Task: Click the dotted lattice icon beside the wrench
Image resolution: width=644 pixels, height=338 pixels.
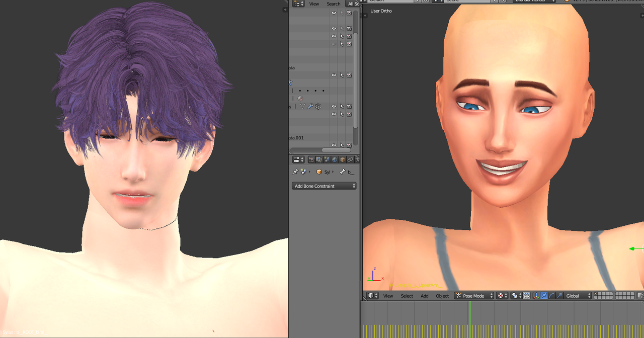Action: point(318,107)
